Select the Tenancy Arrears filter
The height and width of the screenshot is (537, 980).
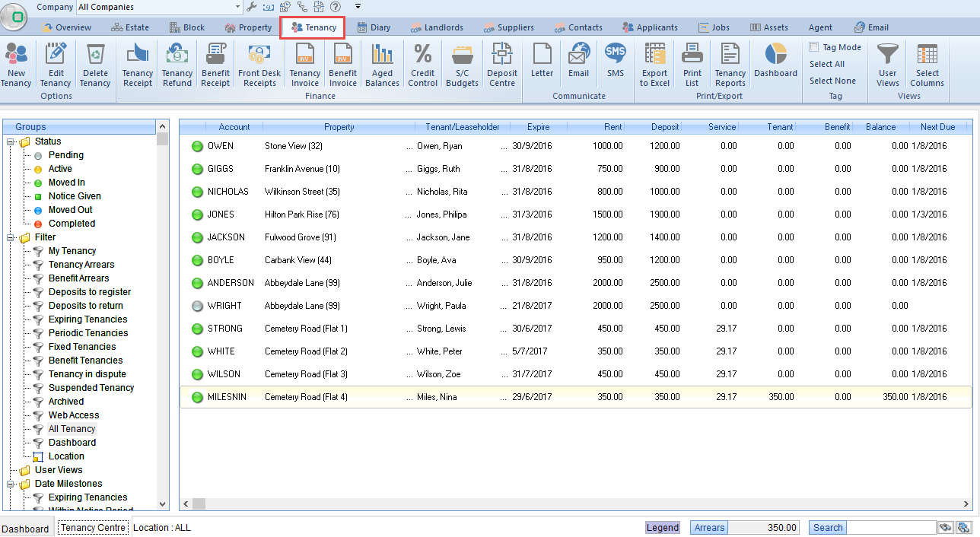coord(81,265)
